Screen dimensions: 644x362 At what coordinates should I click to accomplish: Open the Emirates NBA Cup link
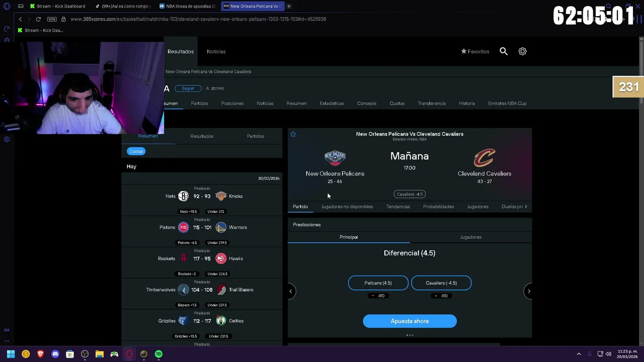(507, 104)
